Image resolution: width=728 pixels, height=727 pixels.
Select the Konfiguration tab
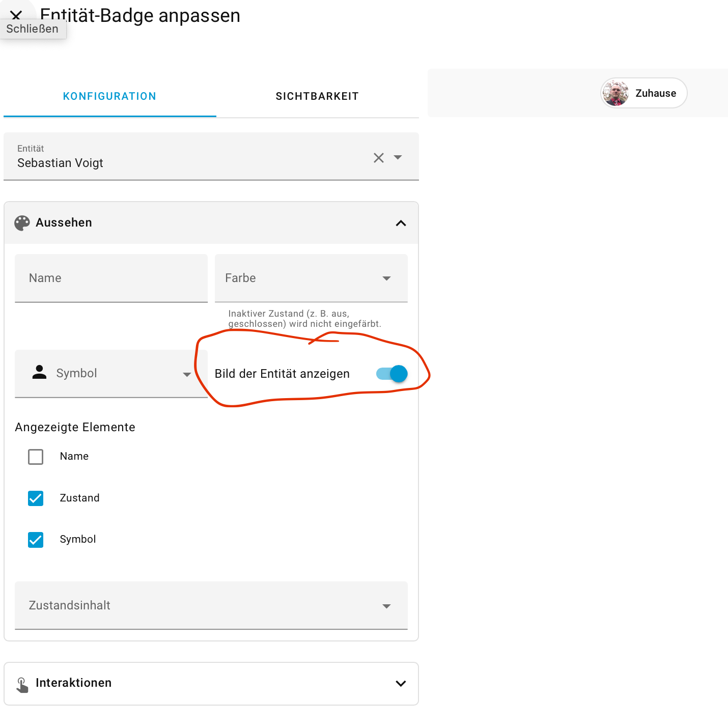[x=110, y=96]
